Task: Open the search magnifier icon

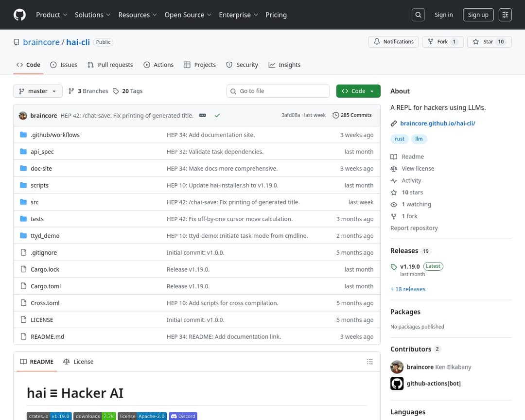Action: 418,15
